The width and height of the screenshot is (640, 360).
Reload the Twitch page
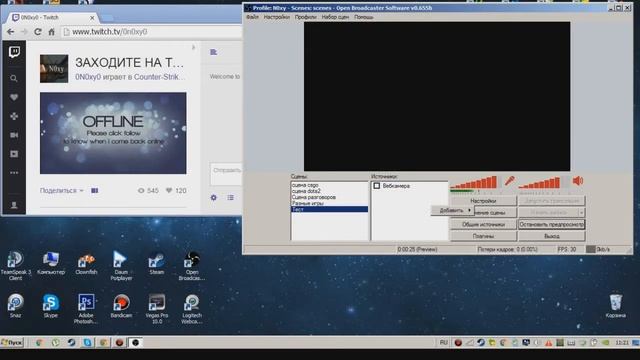[x=38, y=31]
